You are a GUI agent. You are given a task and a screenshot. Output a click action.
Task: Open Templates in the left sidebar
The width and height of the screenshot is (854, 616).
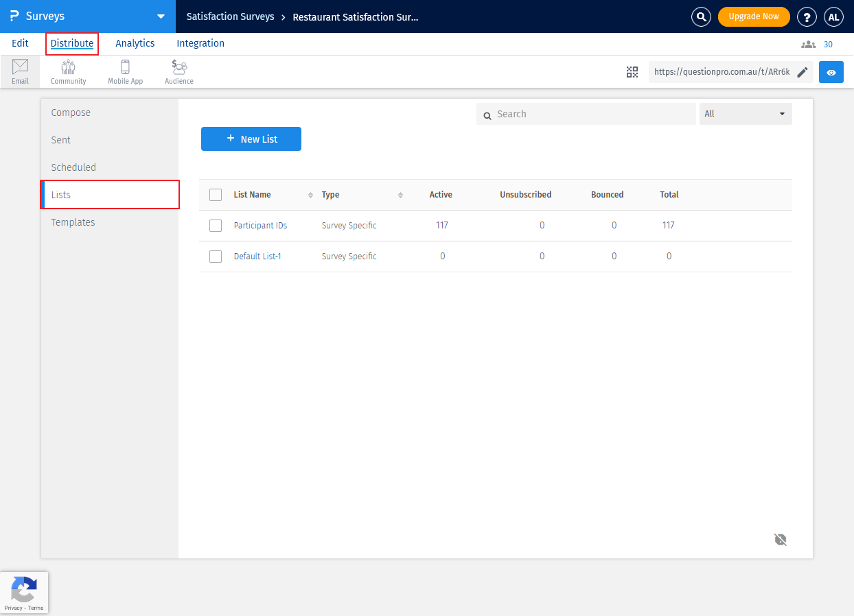coord(73,222)
